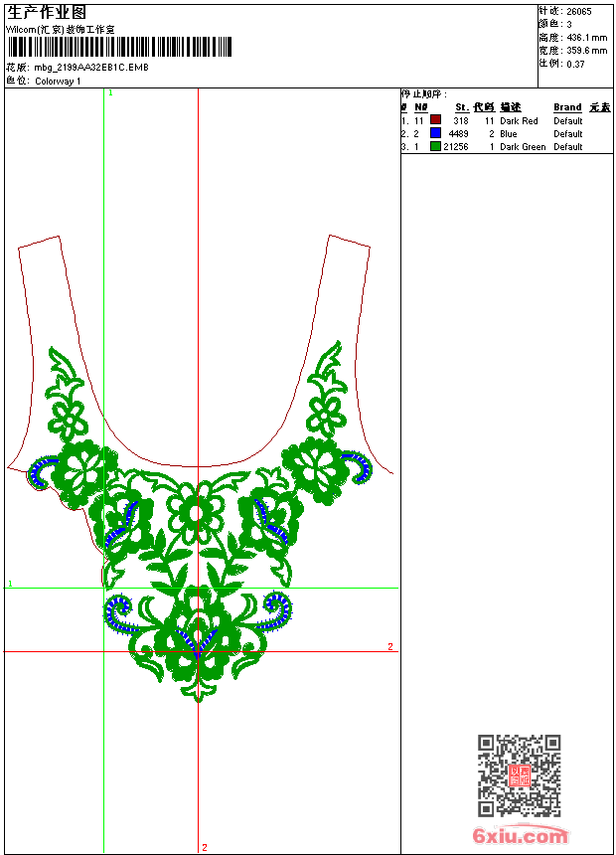This screenshot has width=616, height=855.
Task: Select the Wilcom studio name line
Action: (61, 30)
